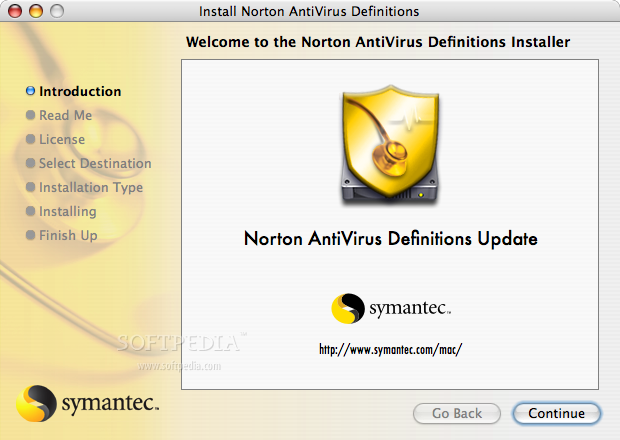
Task: Click the window title Install Norton AntiVirus Definitions
Action: [x=309, y=11]
